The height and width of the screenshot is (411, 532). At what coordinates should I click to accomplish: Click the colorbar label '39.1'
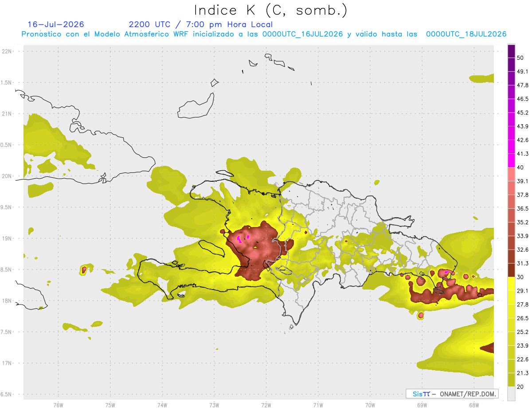(x=522, y=181)
